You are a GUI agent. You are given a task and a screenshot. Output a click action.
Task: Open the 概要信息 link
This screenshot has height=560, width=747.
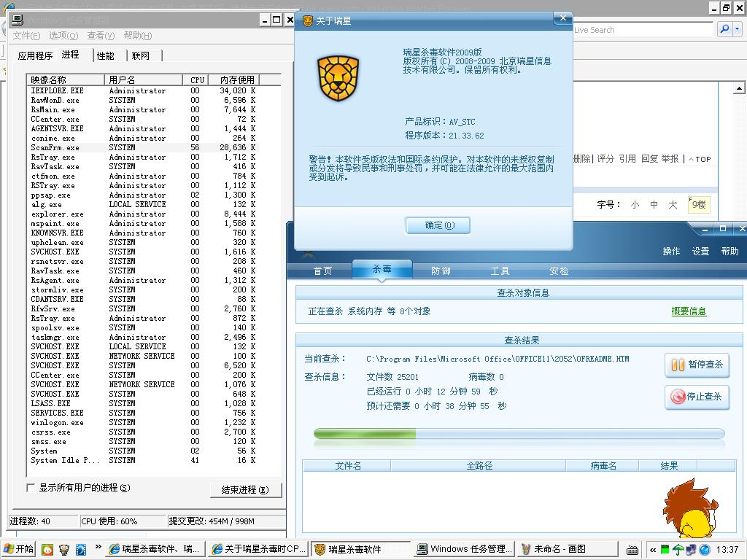[x=689, y=311]
